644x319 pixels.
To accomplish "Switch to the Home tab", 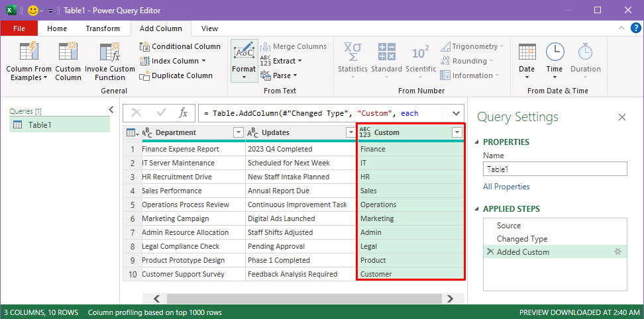I will coord(57,28).
